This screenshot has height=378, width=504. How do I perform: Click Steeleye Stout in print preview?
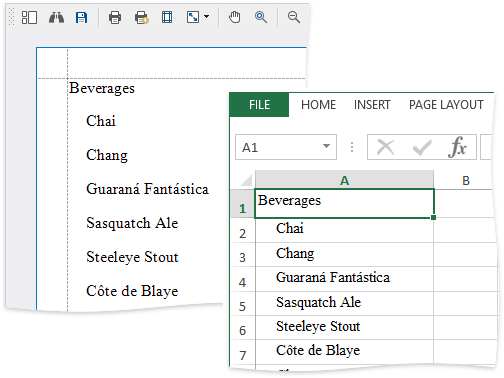pyautogui.click(x=132, y=257)
